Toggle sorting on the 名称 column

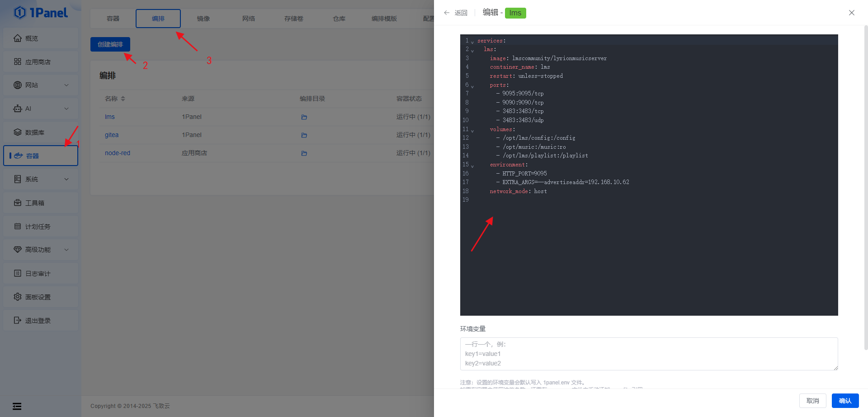coord(122,98)
